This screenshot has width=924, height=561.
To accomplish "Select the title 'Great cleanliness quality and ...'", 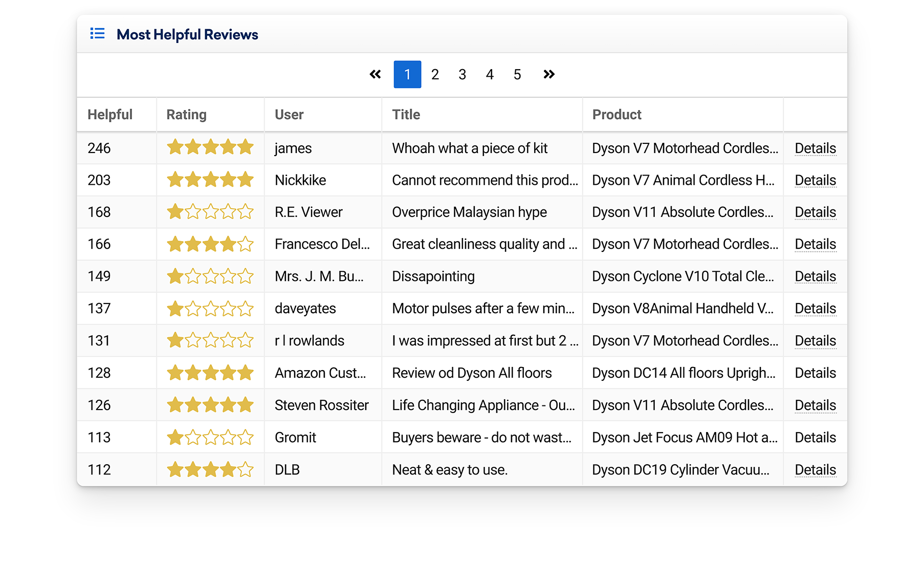I will (x=485, y=244).
